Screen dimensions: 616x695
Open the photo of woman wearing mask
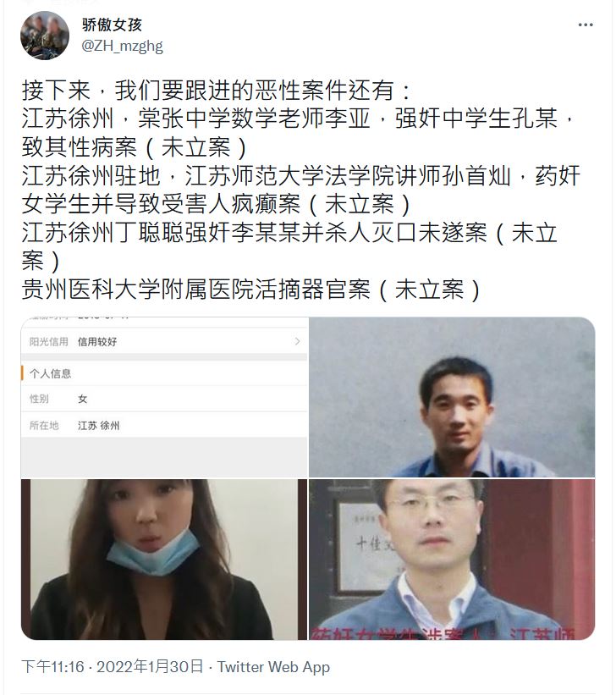point(164,560)
